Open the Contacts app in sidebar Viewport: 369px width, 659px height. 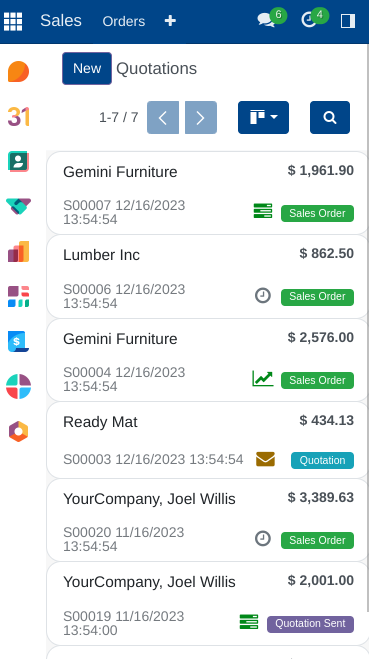pyautogui.click(x=18, y=161)
